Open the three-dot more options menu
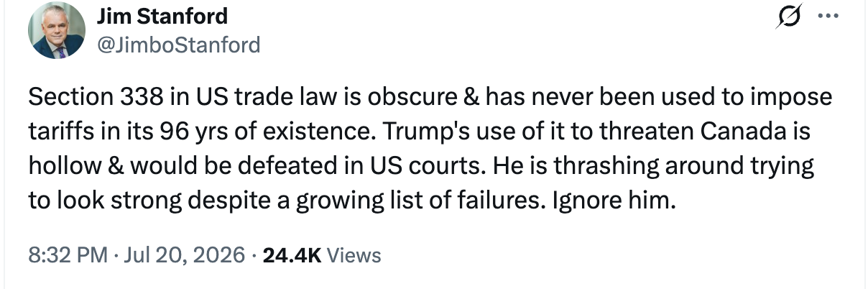This screenshot has height=289, width=868. click(x=827, y=17)
